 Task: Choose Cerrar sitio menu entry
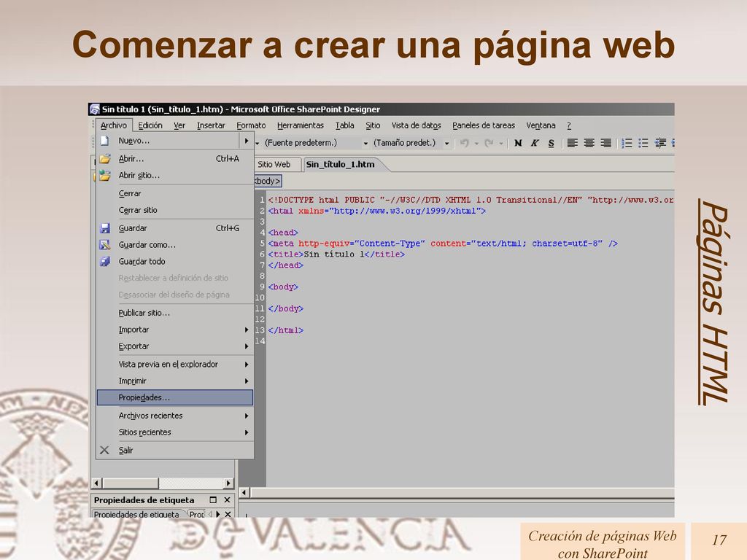coord(175,210)
